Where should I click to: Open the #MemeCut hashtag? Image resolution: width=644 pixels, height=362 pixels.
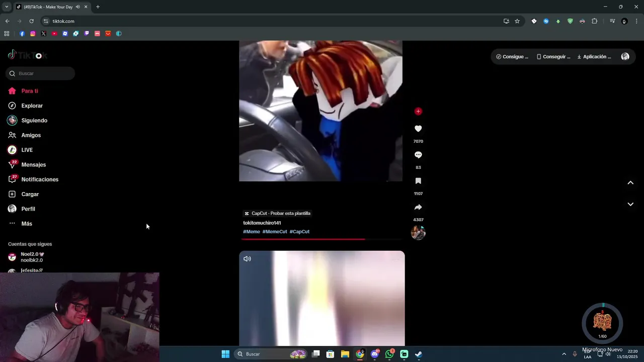click(x=275, y=232)
